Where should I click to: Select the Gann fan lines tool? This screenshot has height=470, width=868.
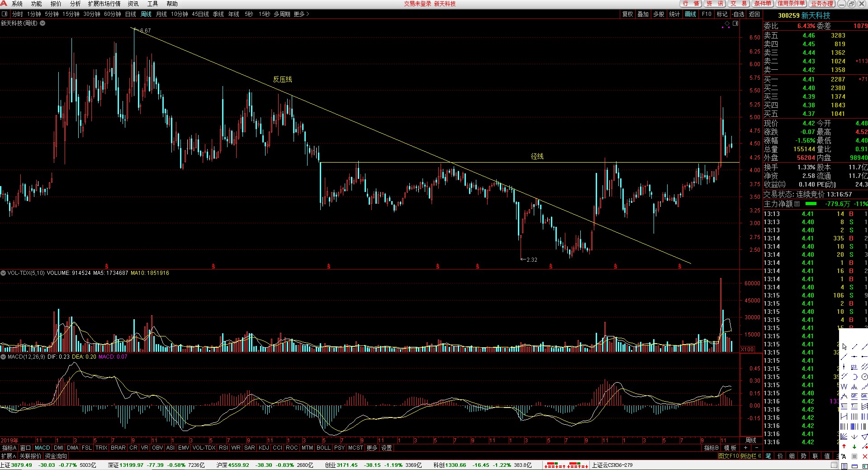[844, 436]
